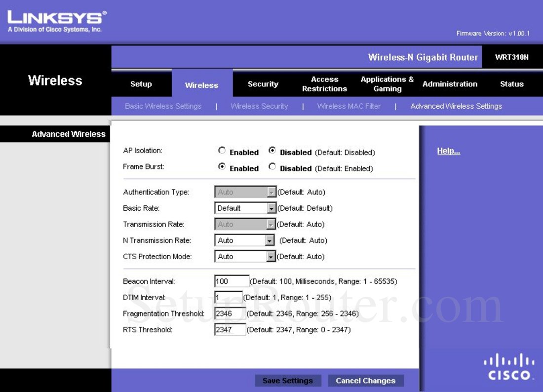Select the Enabled option for Frame Burst
This screenshot has height=392, width=543.
[x=222, y=166]
